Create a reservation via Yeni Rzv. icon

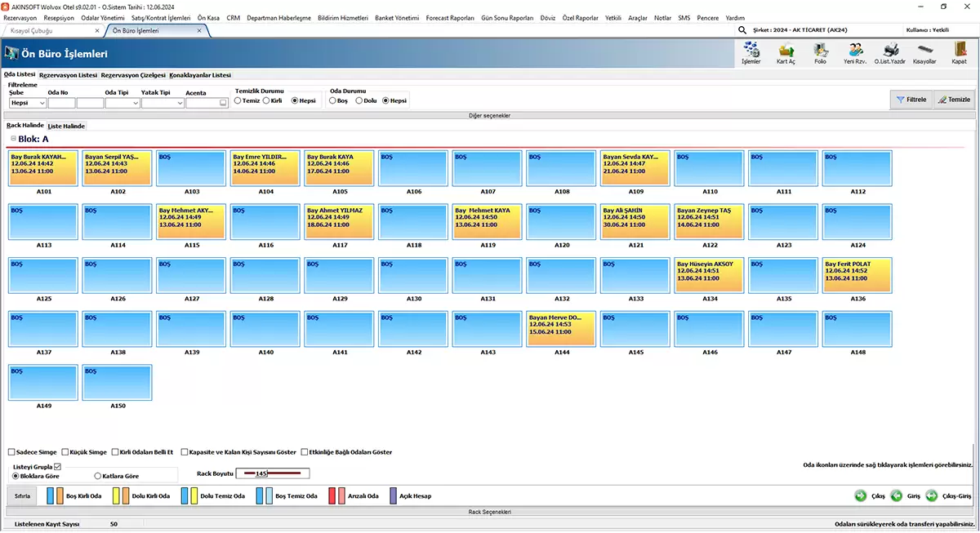[854, 51]
